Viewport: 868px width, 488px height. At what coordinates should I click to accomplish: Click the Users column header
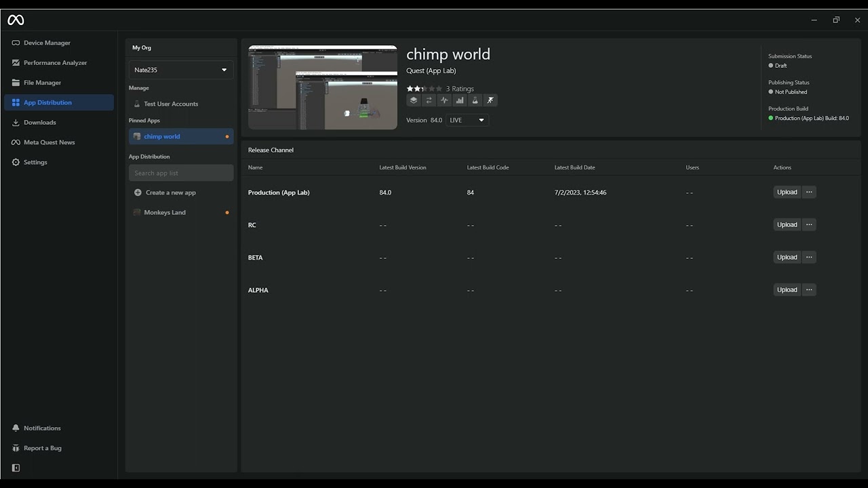[692, 167]
